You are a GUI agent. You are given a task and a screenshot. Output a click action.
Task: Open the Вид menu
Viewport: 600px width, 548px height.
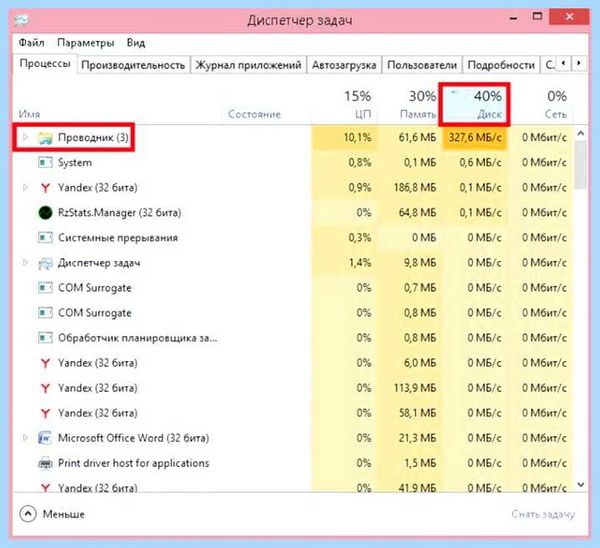tap(136, 42)
